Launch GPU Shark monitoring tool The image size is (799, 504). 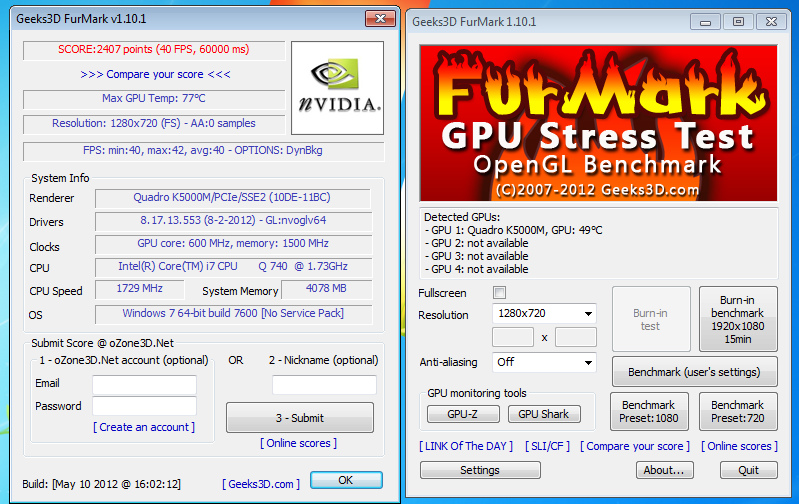coord(544,414)
